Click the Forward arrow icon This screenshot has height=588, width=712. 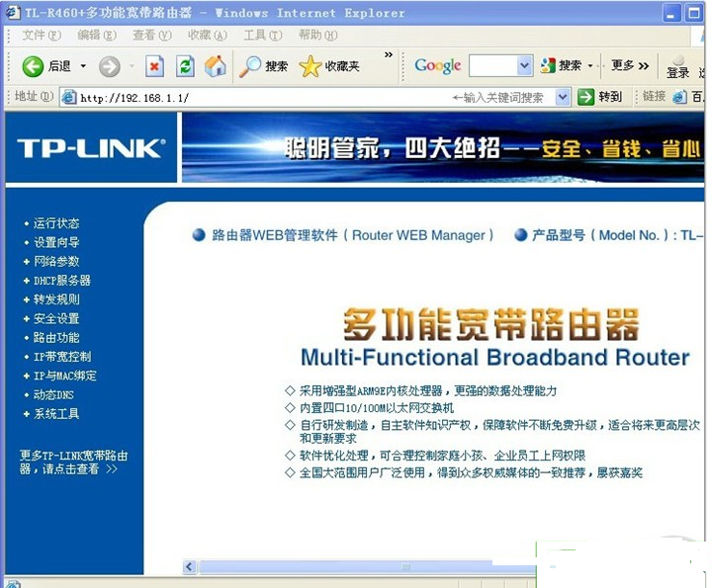(109, 66)
